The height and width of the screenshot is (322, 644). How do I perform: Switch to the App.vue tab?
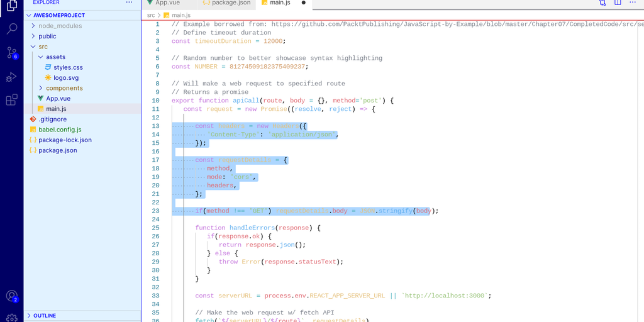[x=169, y=3]
